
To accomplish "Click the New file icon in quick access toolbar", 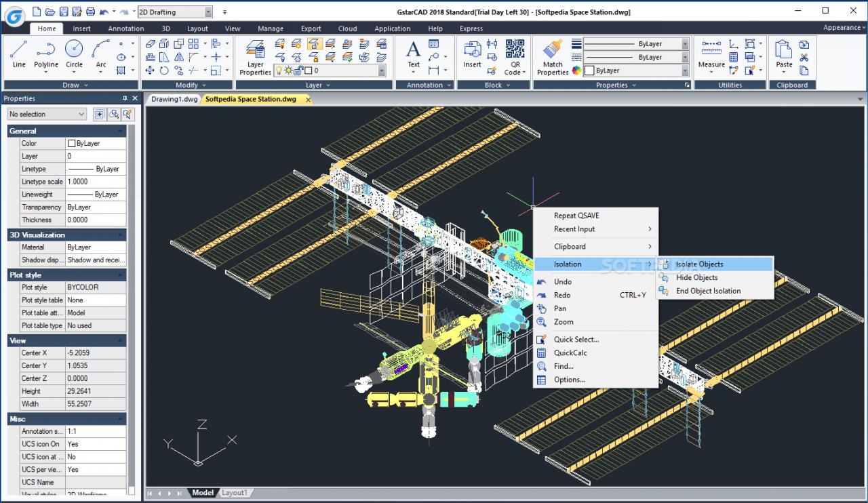I will [x=37, y=12].
